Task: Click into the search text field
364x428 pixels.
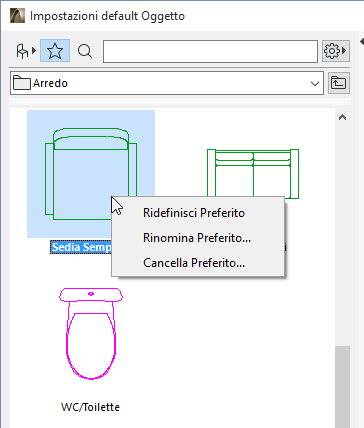Action: pyautogui.click(x=210, y=51)
